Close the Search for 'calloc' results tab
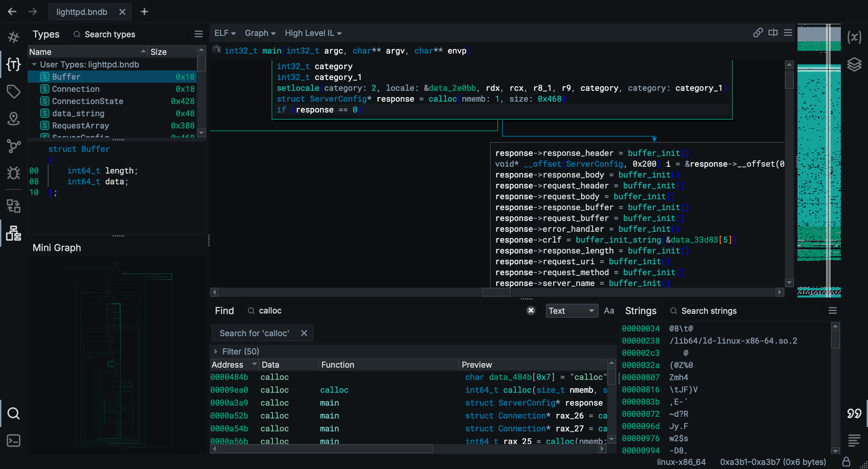 click(x=304, y=333)
